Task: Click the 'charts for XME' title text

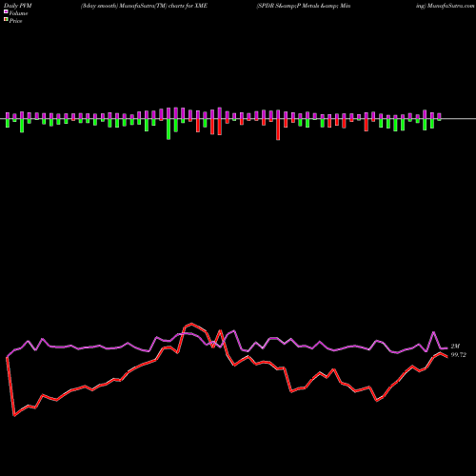Action: coord(188,6)
